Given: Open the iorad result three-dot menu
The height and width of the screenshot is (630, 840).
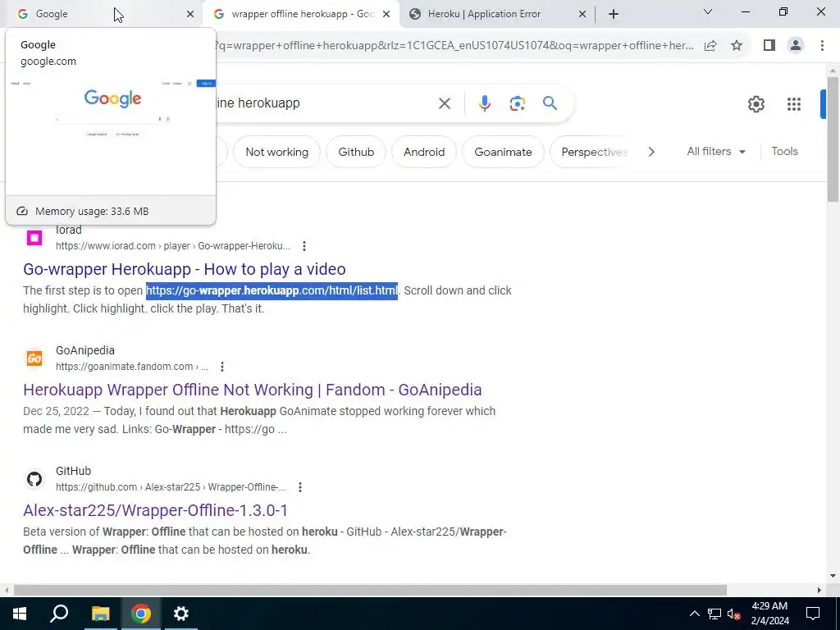Looking at the screenshot, I should (304, 246).
